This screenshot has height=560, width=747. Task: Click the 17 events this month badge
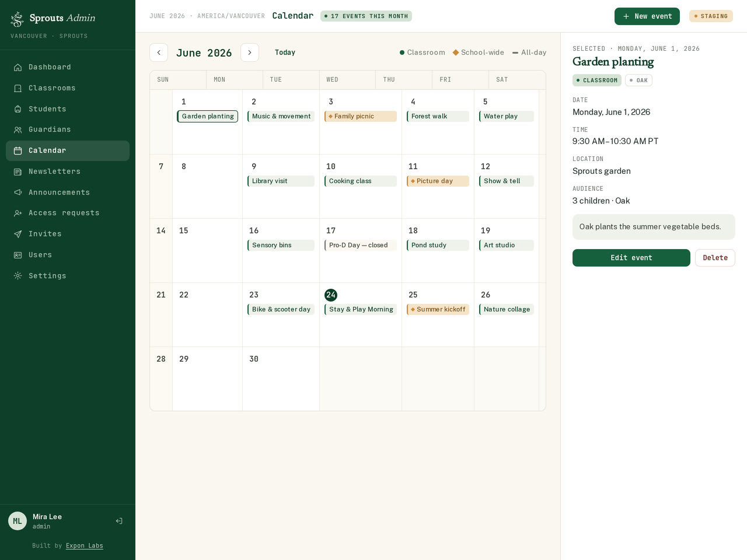pyautogui.click(x=366, y=16)
